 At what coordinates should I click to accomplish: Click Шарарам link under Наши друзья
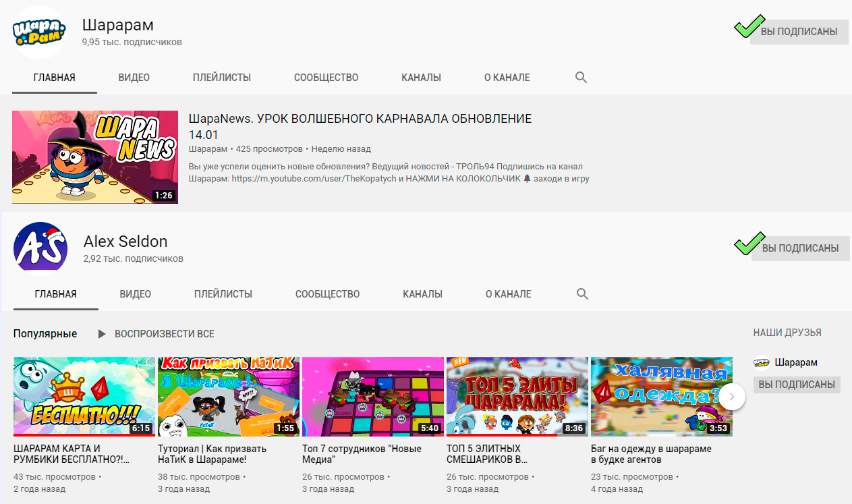click(796, 363)
